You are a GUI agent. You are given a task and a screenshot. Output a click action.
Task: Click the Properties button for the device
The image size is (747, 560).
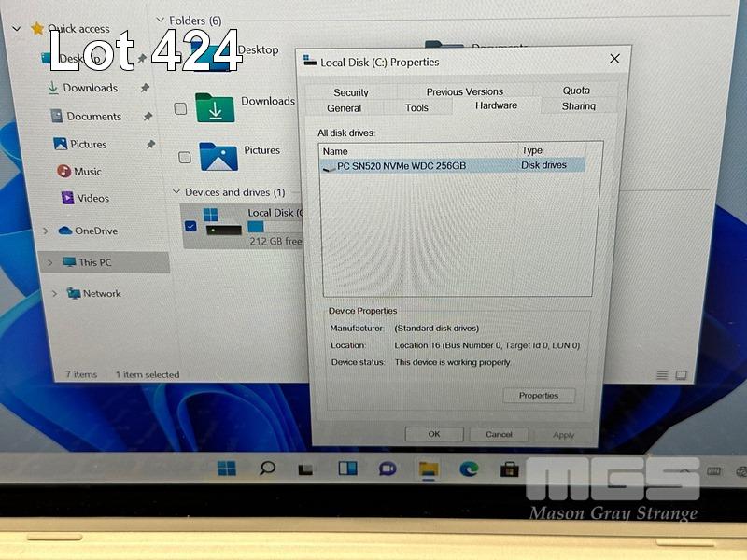[x=539, y=396]
